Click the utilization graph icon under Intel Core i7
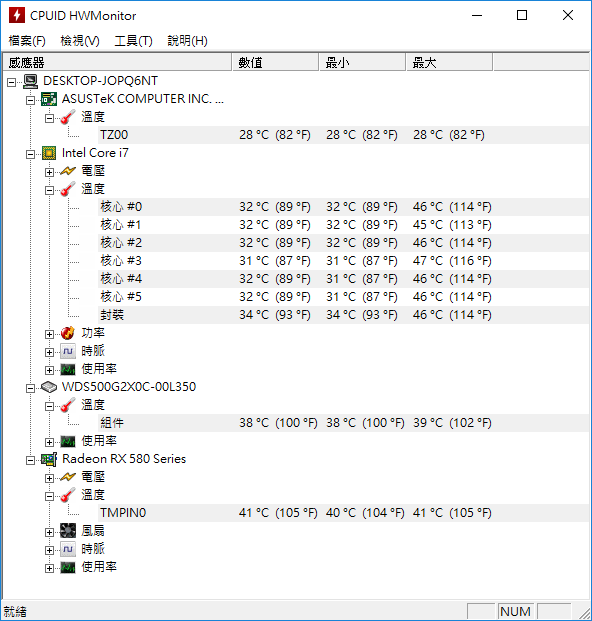The height and width of the screenshot is (621, 592). [x=68, y=370]
